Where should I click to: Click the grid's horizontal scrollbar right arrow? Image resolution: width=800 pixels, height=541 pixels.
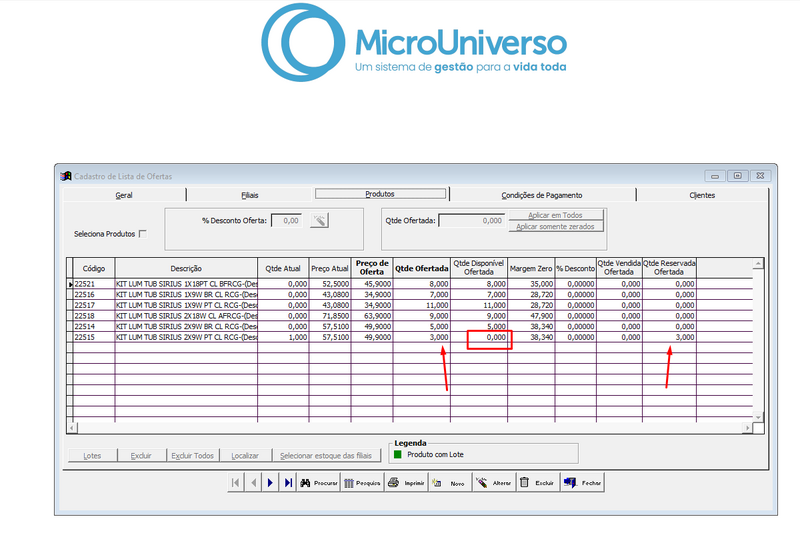[747, 428]
